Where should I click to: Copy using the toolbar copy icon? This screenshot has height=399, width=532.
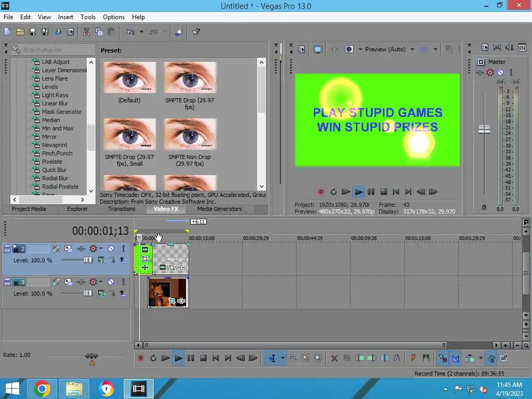[99, 32]
